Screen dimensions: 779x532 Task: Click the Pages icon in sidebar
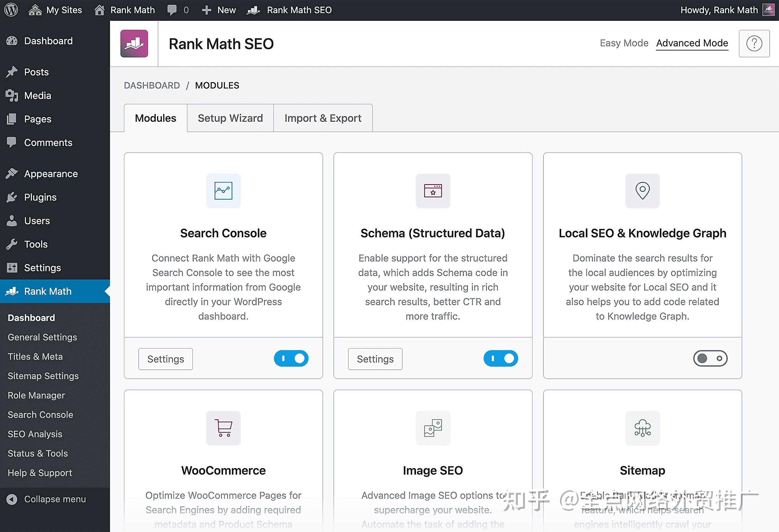(12, 119)
